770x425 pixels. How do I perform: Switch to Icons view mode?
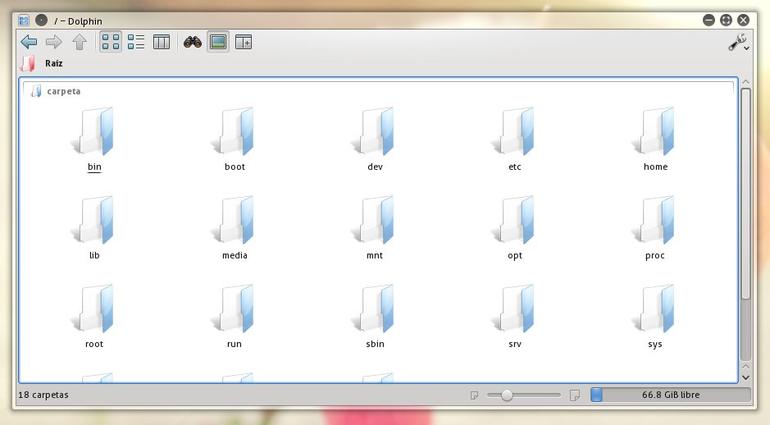110,42
